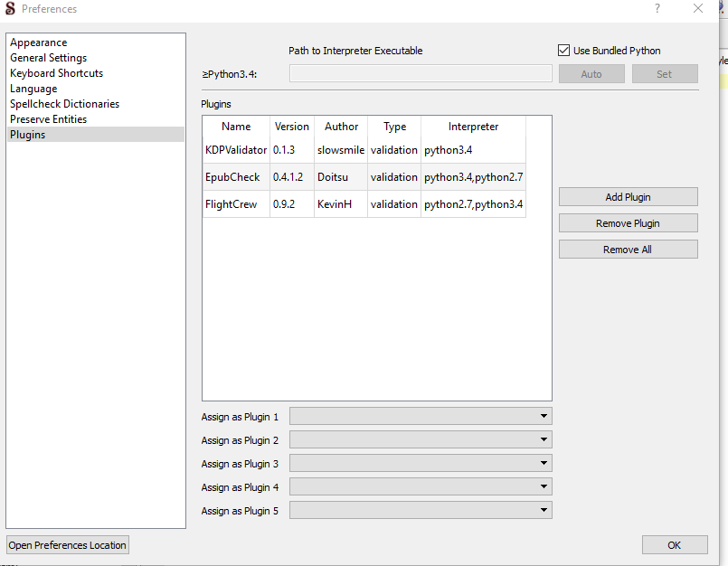Open Assign as Plugin 1 dropdown
The image size is (728, 566).
point(421,416)
